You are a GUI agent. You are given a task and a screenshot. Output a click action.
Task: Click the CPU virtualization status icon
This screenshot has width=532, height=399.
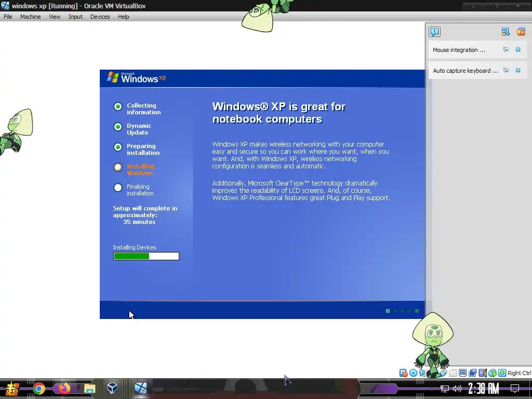[x=483, y=373]
